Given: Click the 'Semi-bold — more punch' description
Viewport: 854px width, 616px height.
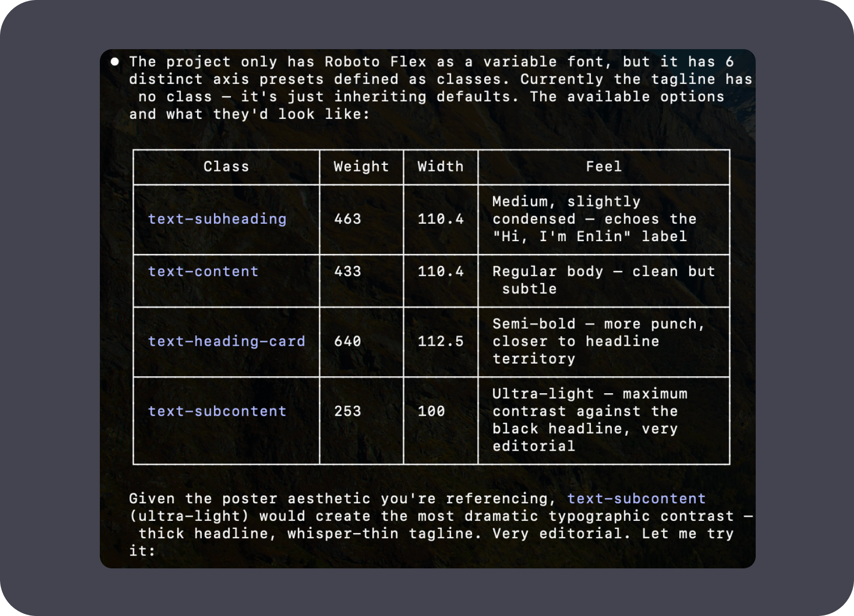Looking at the screenshot, I should [599, 342].
